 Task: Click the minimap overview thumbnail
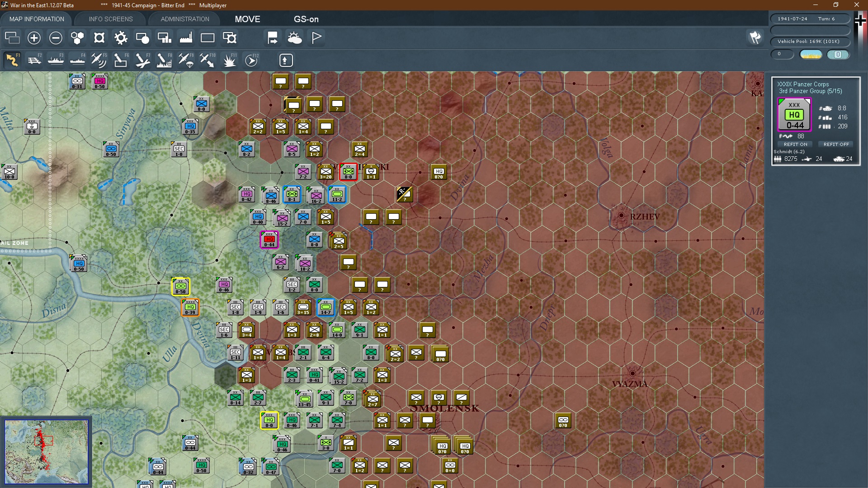click(46, 451)
